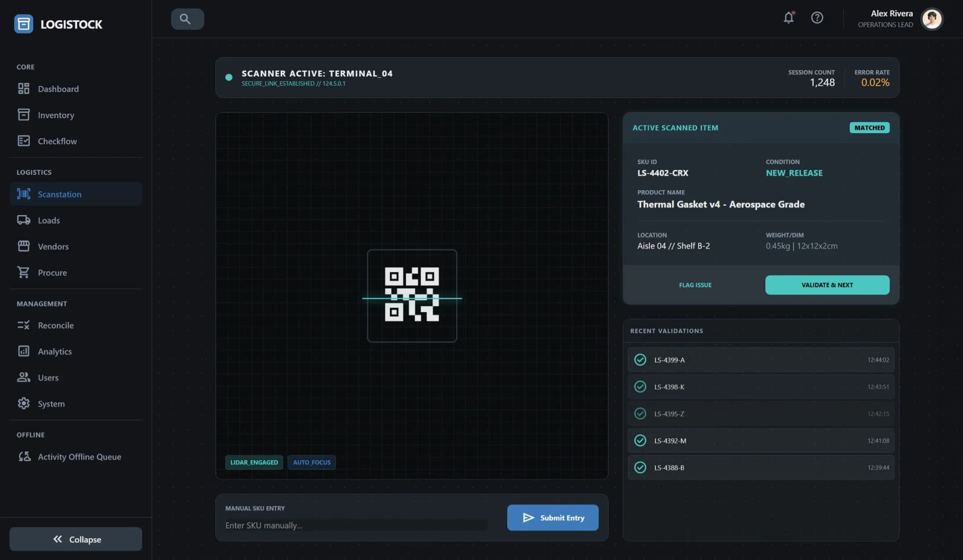Select recent validation LS-4399-A
Screen dimensions: 963x560
click(x=761, y=360)
